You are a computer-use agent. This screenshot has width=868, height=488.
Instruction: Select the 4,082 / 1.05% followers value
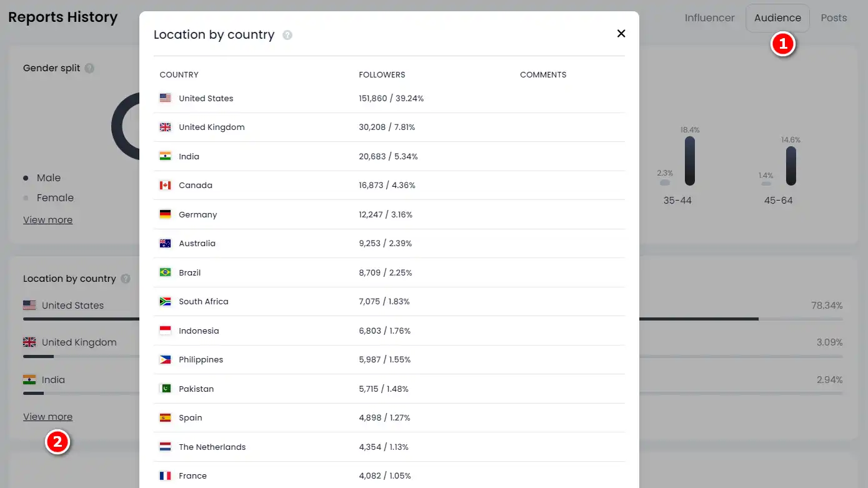pyautogui.click(x=385, y=476)
